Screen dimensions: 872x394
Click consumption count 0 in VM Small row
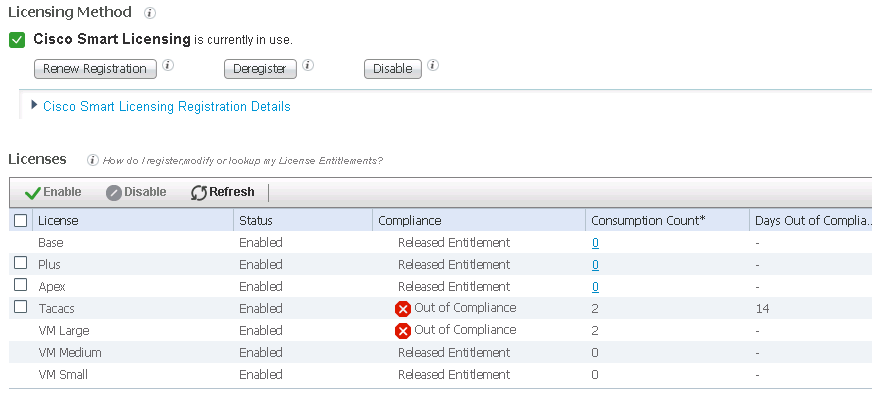(x=595, y=375)
